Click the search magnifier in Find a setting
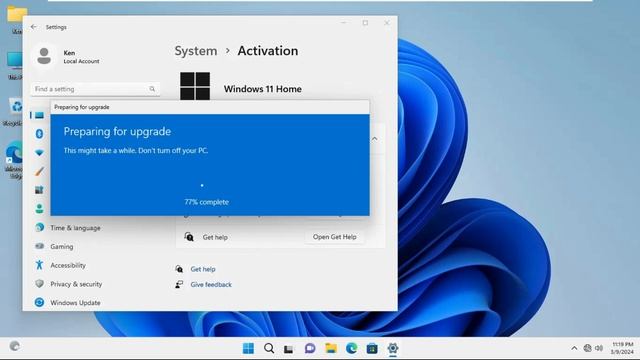Viewport: 640px width, 360px height. click(152, 89)
